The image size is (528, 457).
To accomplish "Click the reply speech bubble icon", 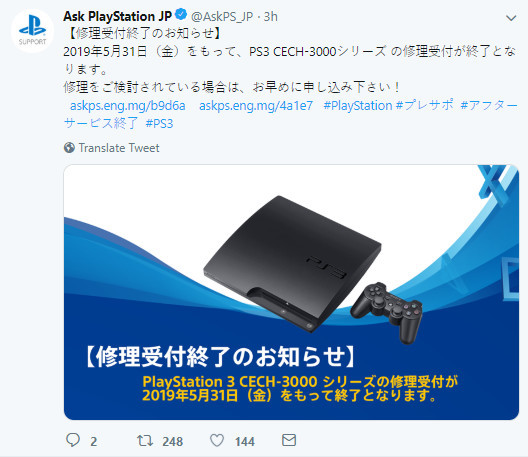I will coord(73,440).
